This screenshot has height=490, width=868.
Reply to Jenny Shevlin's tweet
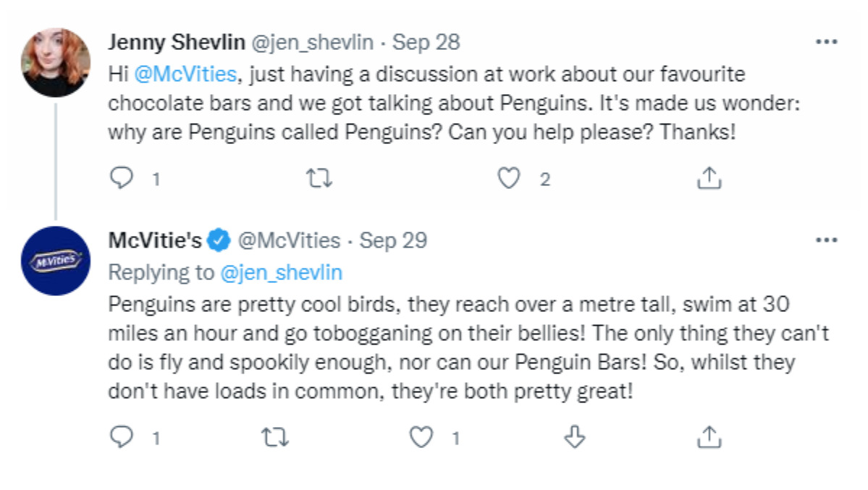122,178
